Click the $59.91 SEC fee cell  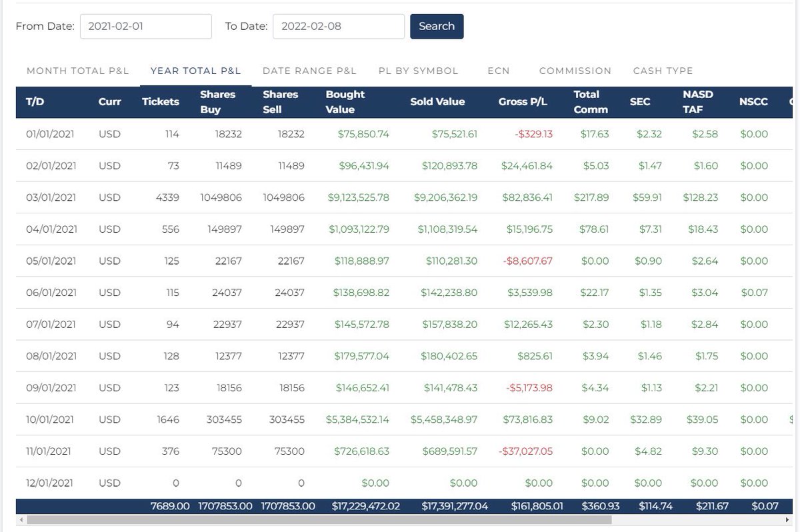click(x=646, y=197)
